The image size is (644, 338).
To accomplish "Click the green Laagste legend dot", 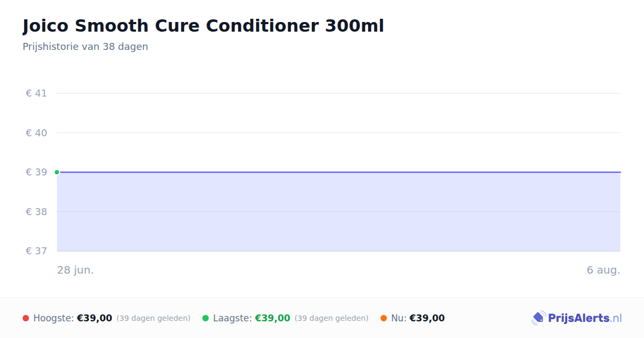I will (206, 318).
